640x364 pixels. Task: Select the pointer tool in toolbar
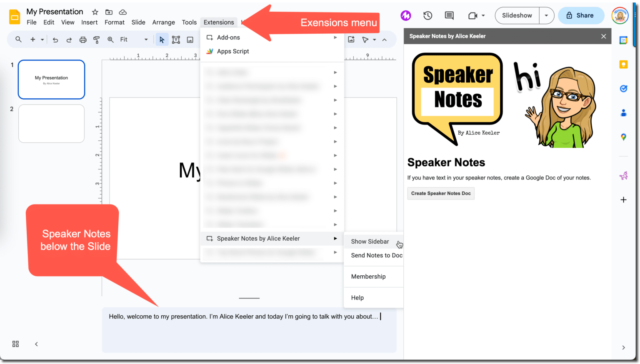point(365,40)
